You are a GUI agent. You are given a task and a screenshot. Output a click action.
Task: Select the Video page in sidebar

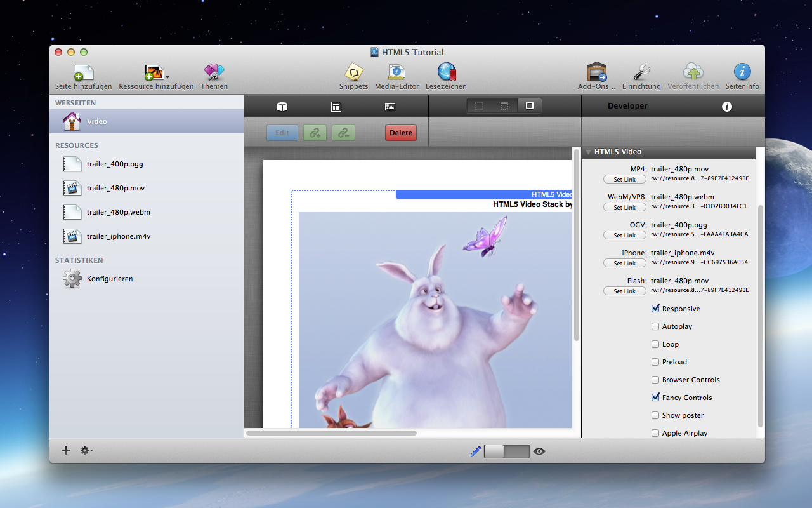pyautogui.click(x=147, y=121)
